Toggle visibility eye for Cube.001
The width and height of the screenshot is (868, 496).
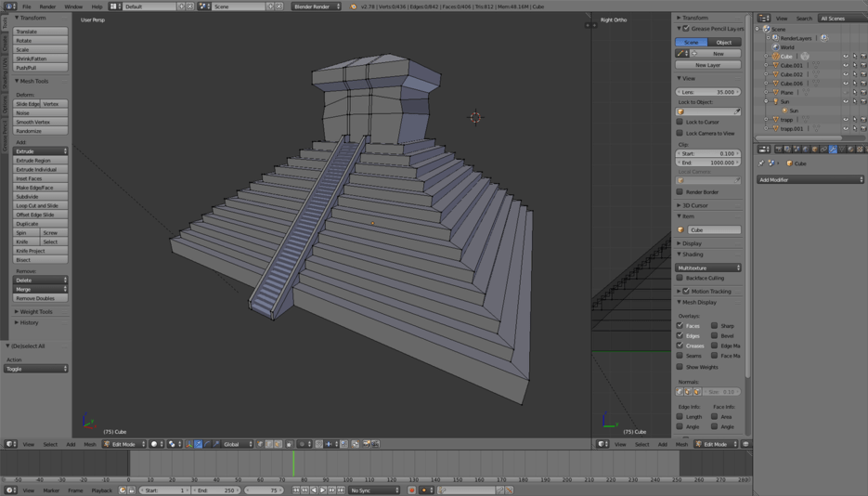click(x=845, y=66)
